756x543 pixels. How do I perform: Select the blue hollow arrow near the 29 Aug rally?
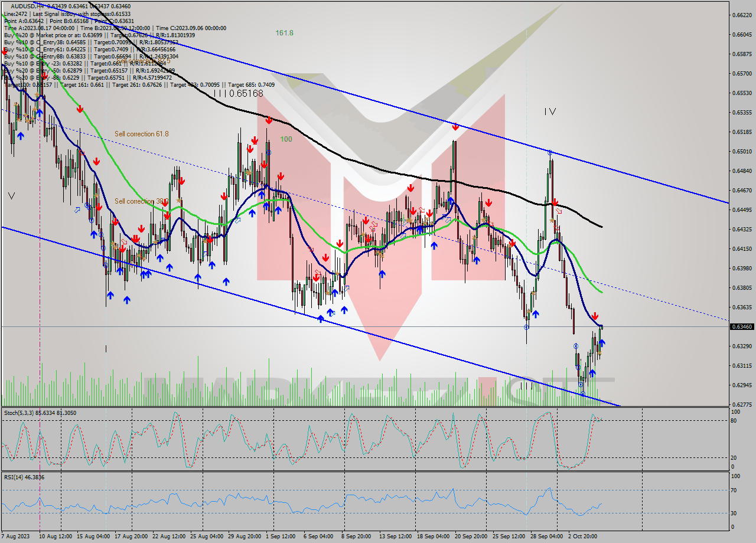point(237,220)
